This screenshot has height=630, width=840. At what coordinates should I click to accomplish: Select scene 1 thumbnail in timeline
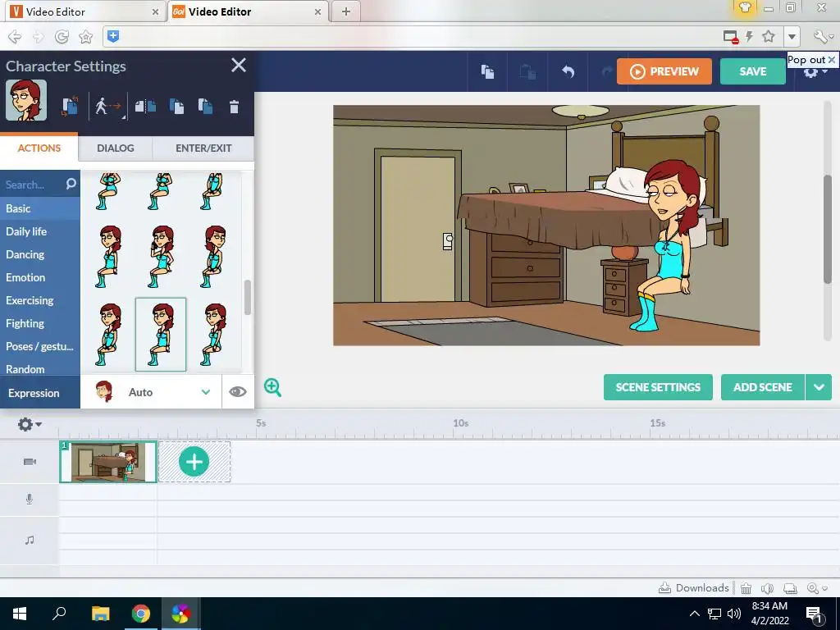click(107, 462)
